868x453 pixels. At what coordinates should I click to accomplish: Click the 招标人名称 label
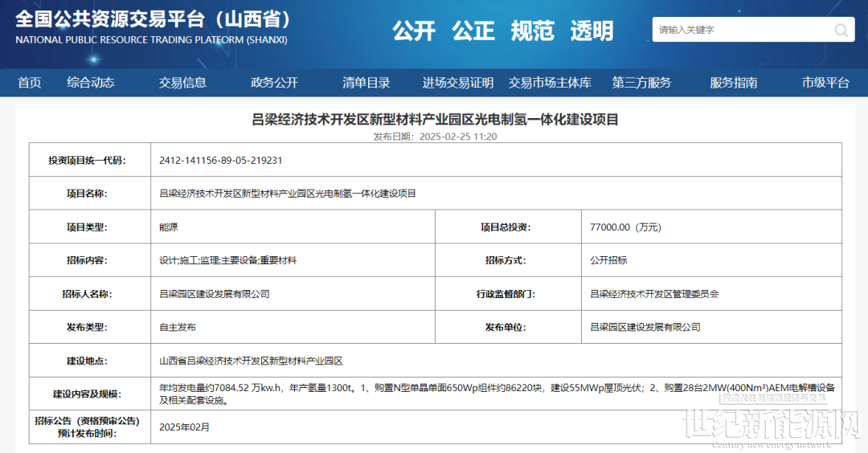87,294
